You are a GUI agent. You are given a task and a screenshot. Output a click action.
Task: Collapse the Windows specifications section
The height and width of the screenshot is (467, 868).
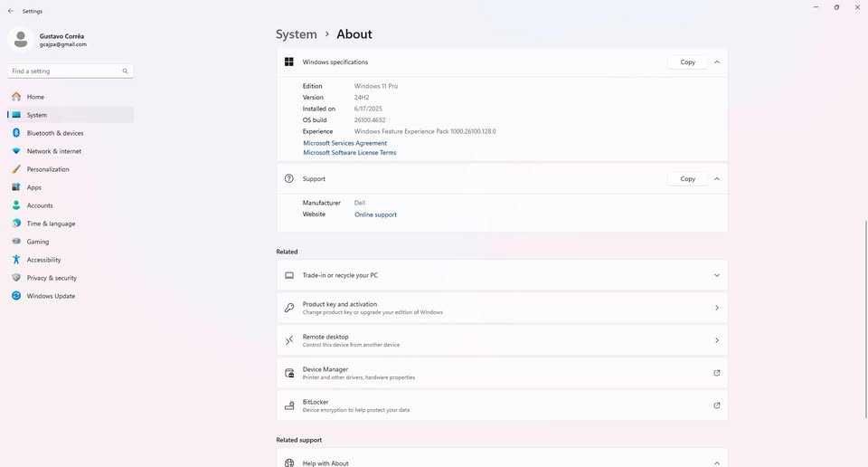coord(717,62)
